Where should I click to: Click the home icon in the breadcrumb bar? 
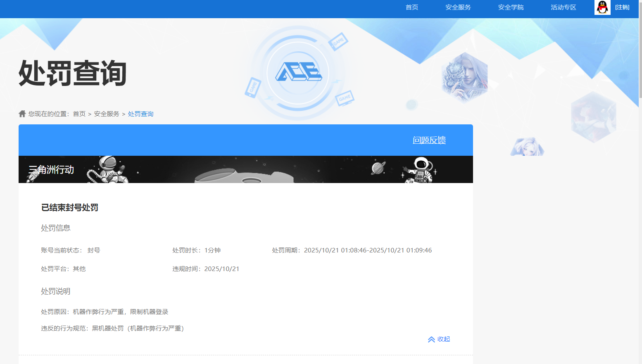coord(22,113)
